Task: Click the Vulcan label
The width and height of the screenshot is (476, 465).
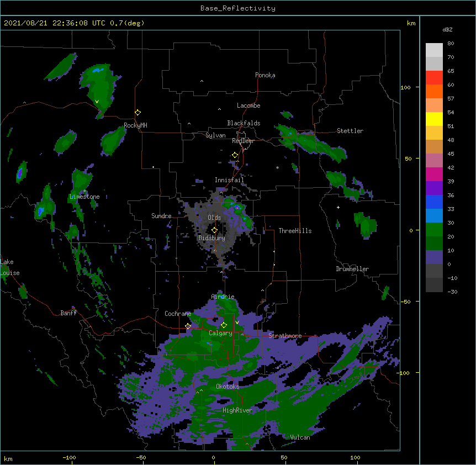Action: (300, 437)
